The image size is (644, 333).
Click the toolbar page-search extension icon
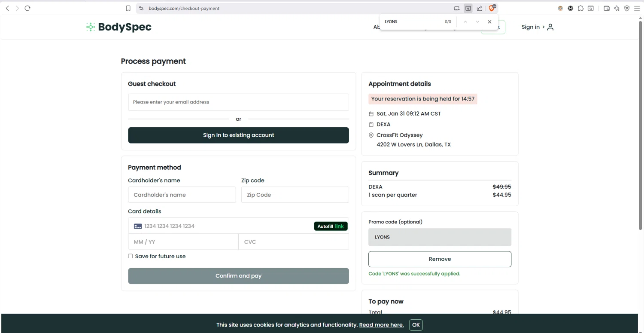(x=591, y=8)
